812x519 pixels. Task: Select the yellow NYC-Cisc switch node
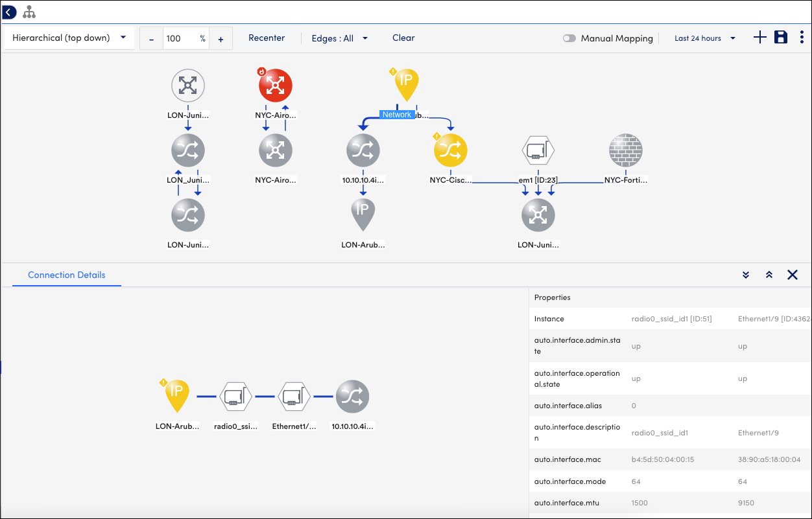point(450,150)
